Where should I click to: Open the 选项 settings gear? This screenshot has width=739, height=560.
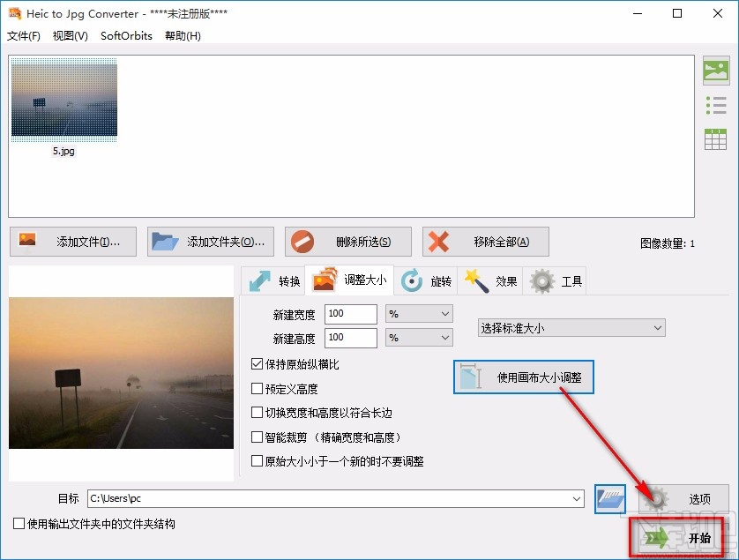(657, 498)
